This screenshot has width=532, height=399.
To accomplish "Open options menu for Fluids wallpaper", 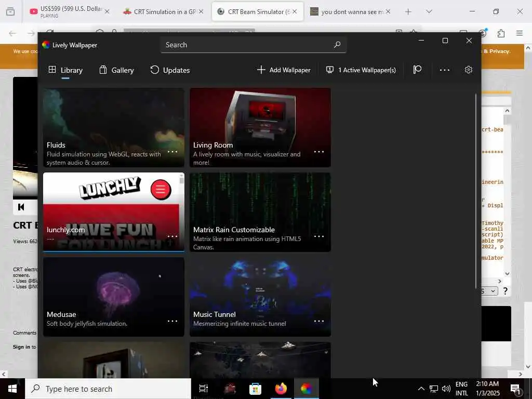I will point(172,152).
